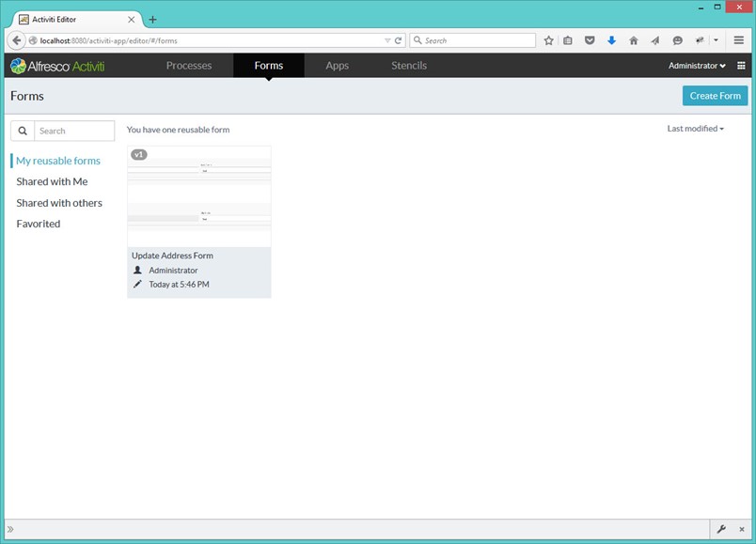Viewport: 756px width, 544px height.
Task: Open the Firefox downloads arrow icon
Action: click(x=611, y=40)
